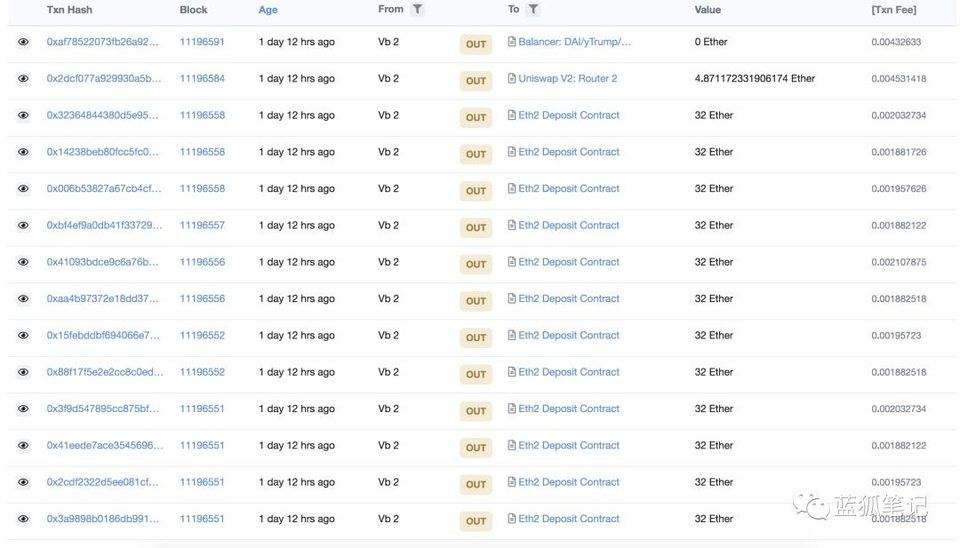The width and height of the screenshot is (960, 548).
Task: Click the eye icon beside hash 0x2dcf077a929930a5b
Action: click(x=23, y=79)
